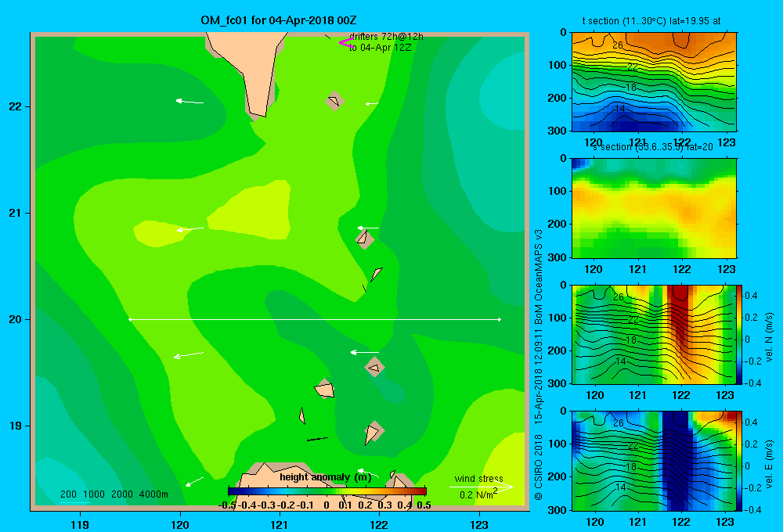
Task: Open the northward velocity section panel
Action: pyautogui.click(x=654, y=334)
